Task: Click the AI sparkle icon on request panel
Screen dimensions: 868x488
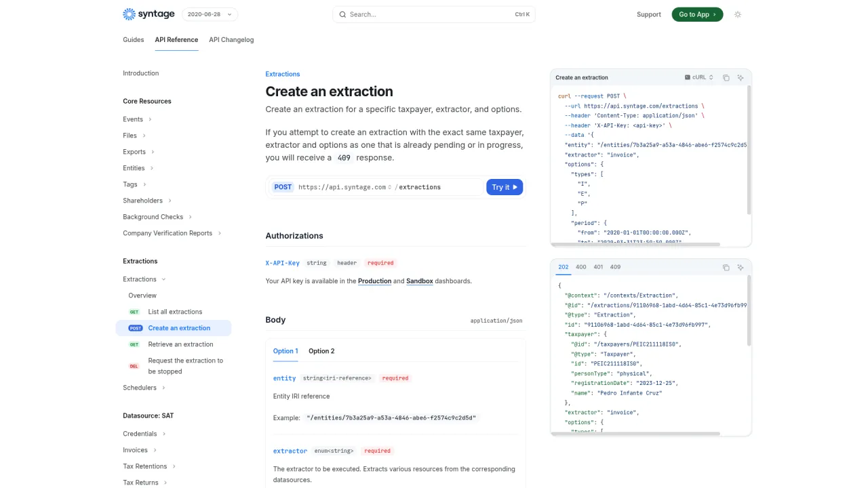Action: pos(741,78)
